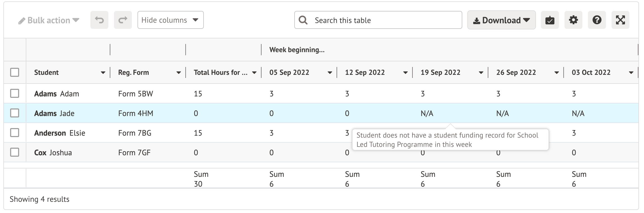Open the Hide columns dropdown
The image size is (644, 213).
(170, 20)
